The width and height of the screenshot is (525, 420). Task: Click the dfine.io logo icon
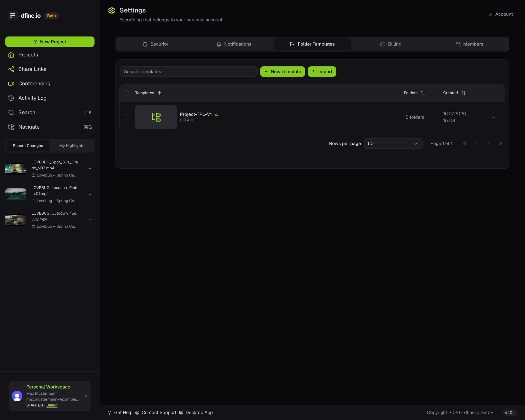point(13,15)
